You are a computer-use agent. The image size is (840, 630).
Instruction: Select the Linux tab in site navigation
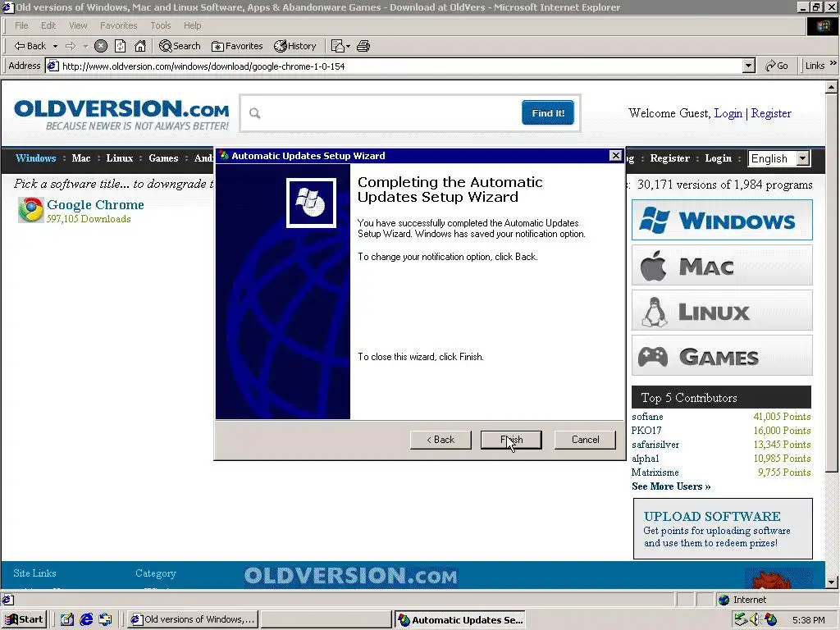click(119, 158)
